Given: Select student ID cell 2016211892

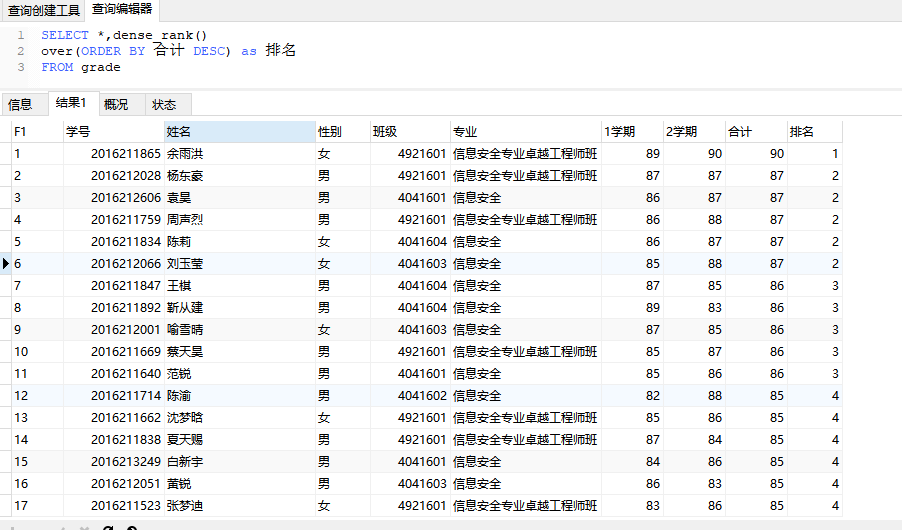Looking at the screenshot, I should coord(114,307).
